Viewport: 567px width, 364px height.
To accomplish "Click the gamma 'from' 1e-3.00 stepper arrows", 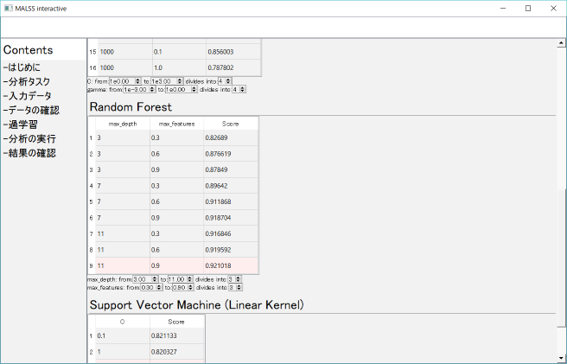I will (x=152, y=89).
